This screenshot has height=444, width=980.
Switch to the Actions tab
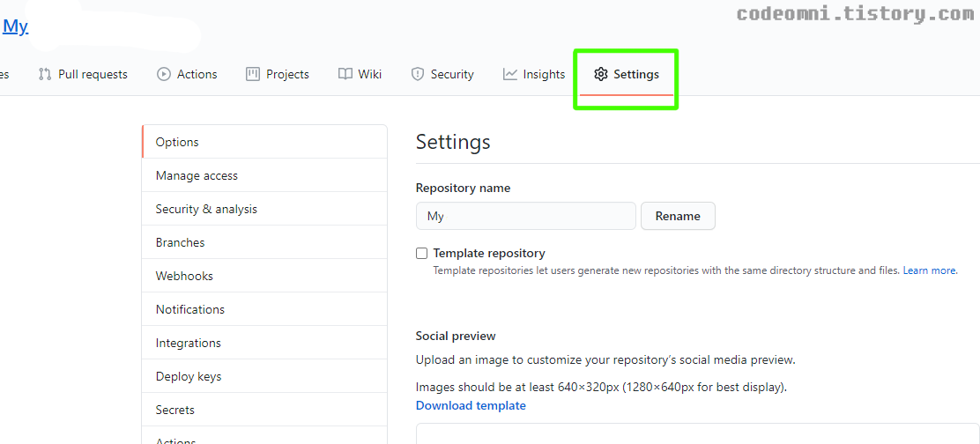[187, 74]
